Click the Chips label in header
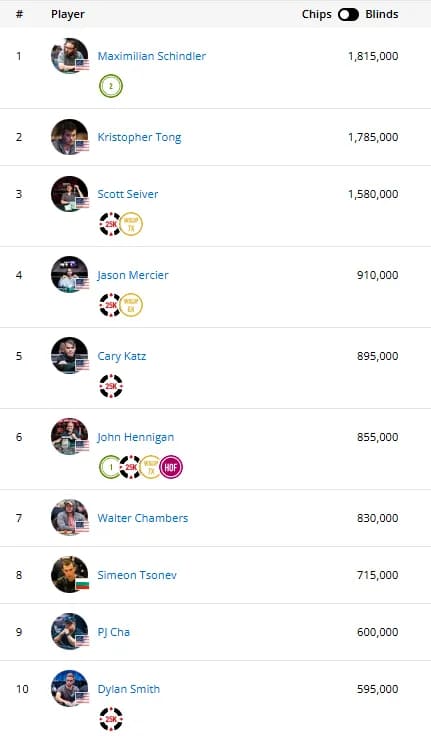431x736 pixels. 316,15
